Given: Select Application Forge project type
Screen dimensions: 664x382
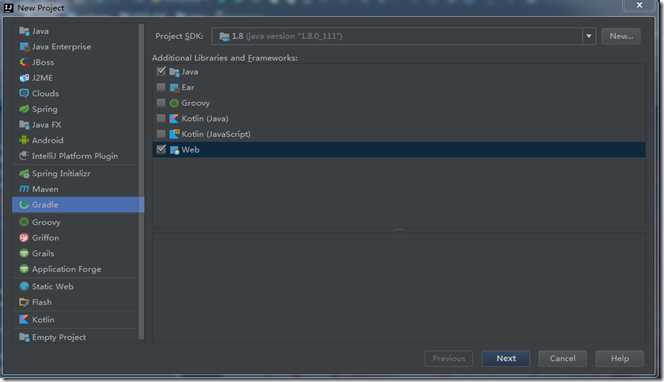Looking at the screenshot, I should [66, 269].
